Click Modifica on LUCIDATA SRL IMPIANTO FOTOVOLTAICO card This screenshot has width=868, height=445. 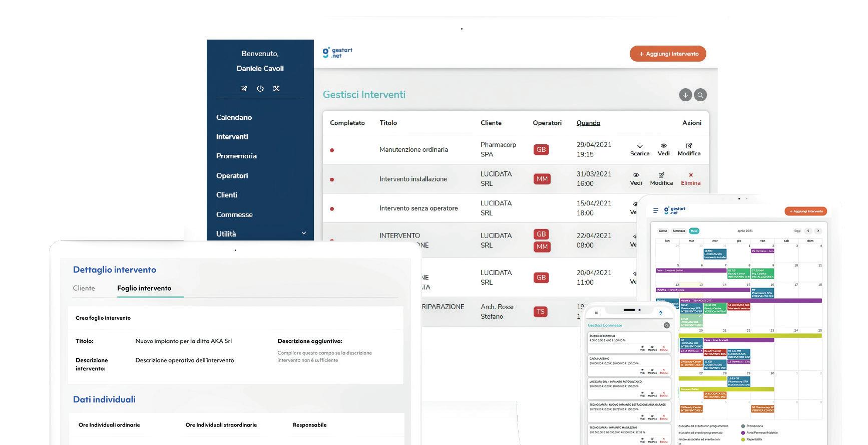pyautogui.click(x=652, y=394)
